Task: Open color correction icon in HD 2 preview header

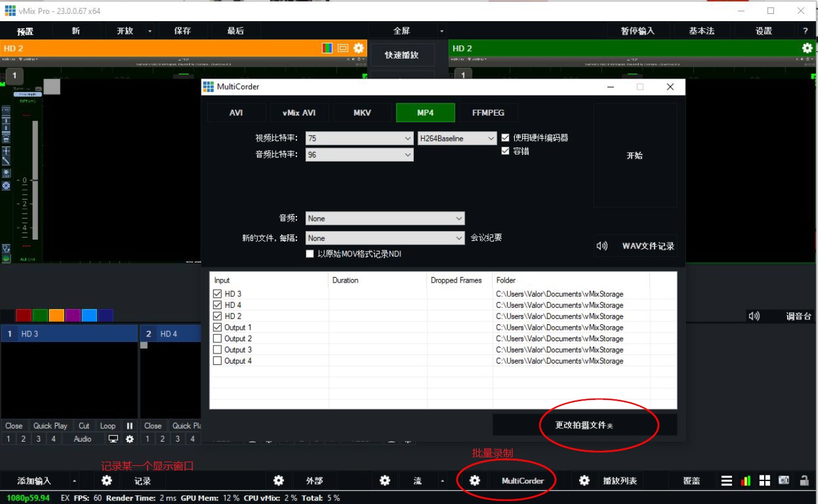Action: (327, 48)
